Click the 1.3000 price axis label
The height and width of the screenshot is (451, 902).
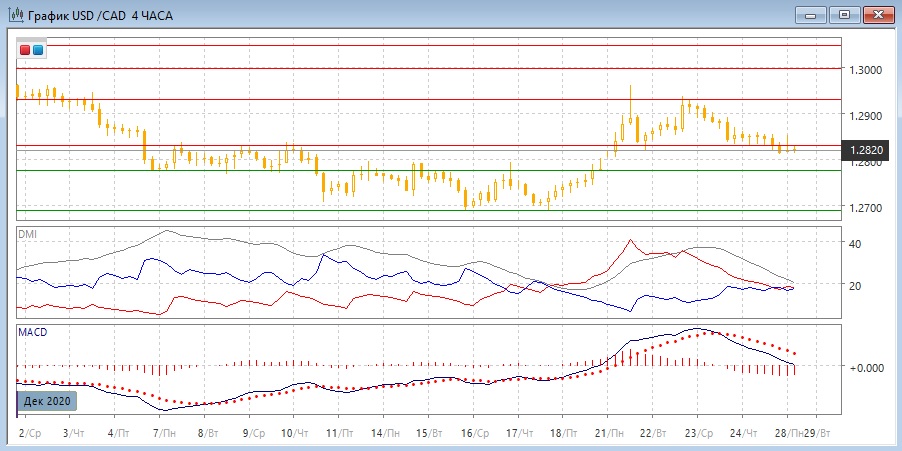click(865, 70)
